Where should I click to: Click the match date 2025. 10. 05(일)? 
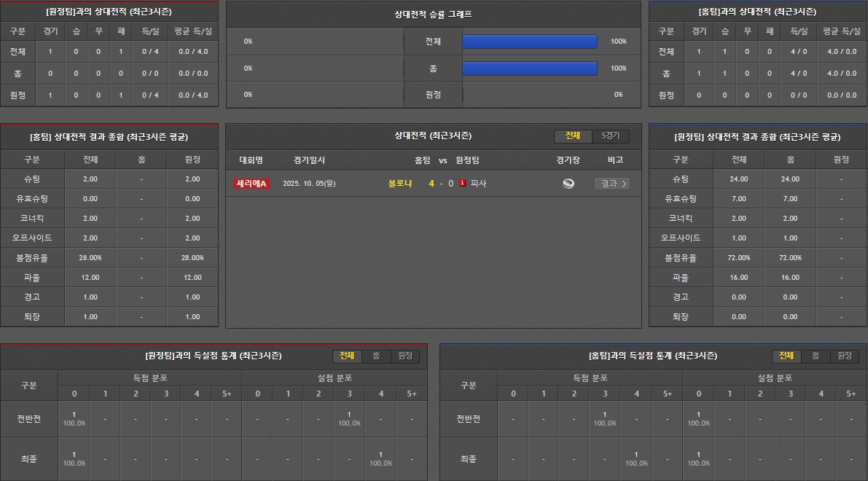coord(309,184)
